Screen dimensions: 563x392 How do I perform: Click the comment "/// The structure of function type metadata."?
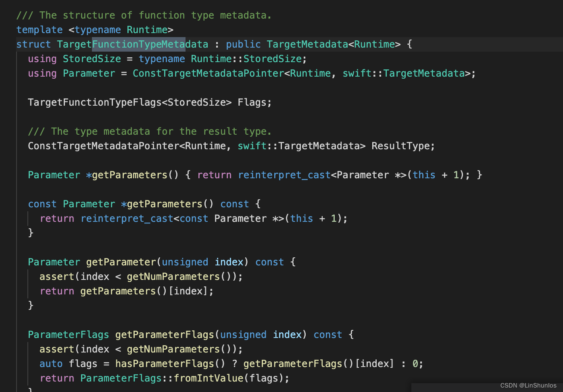point(144,15)
